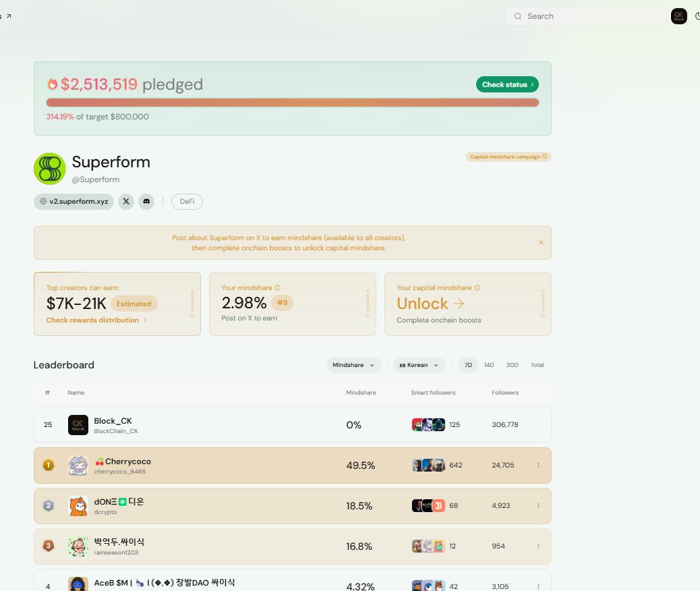The image size is (700, 591).
Task: Click the $7K–21K earnings value
Action: (x=76, y=304)
